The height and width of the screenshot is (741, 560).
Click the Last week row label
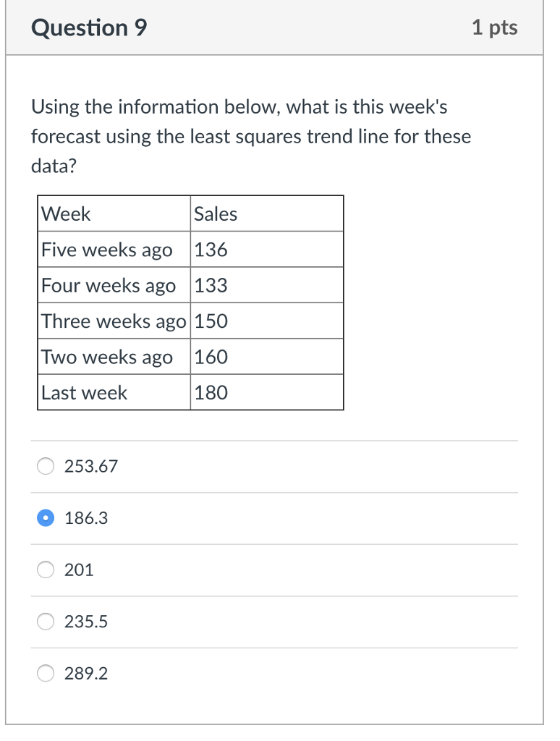coord(83,392)
